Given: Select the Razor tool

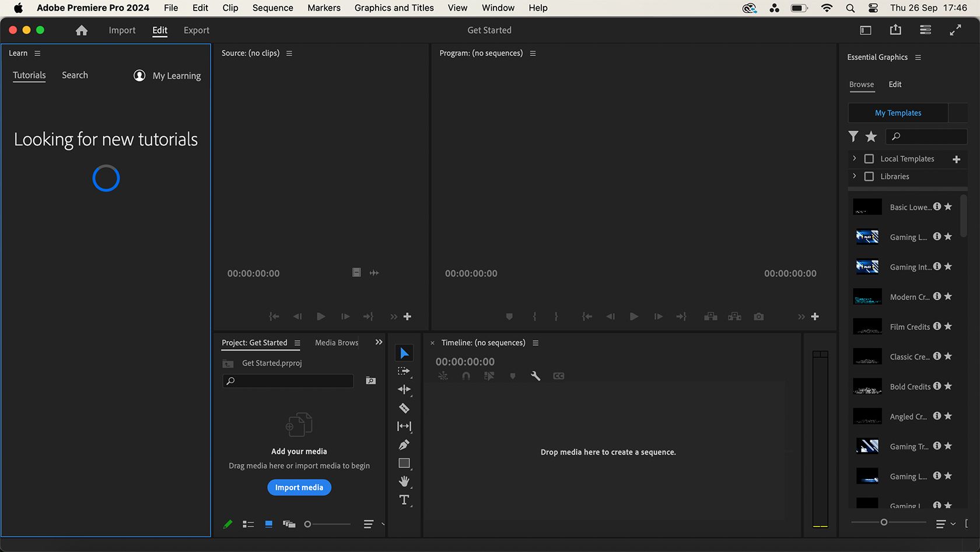Looking at the screenshot, I should click(x=404, y=408).
